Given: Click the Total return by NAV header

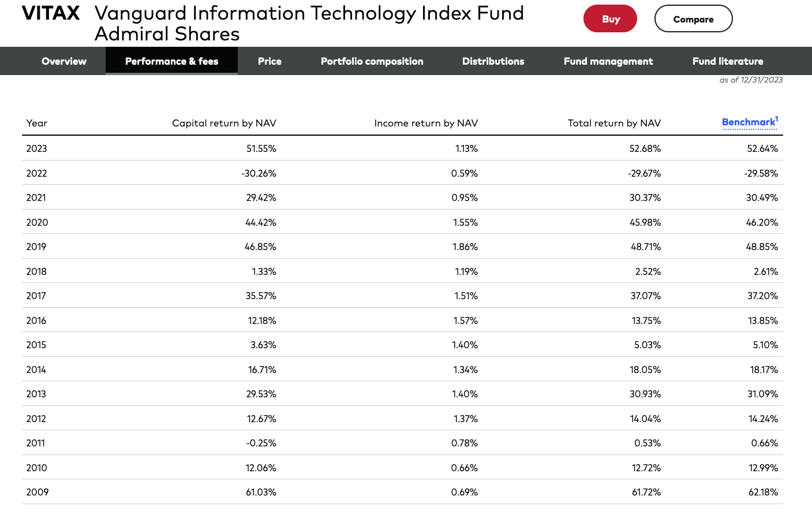Looking at the screenshot, I should click(x=614, y=123).
